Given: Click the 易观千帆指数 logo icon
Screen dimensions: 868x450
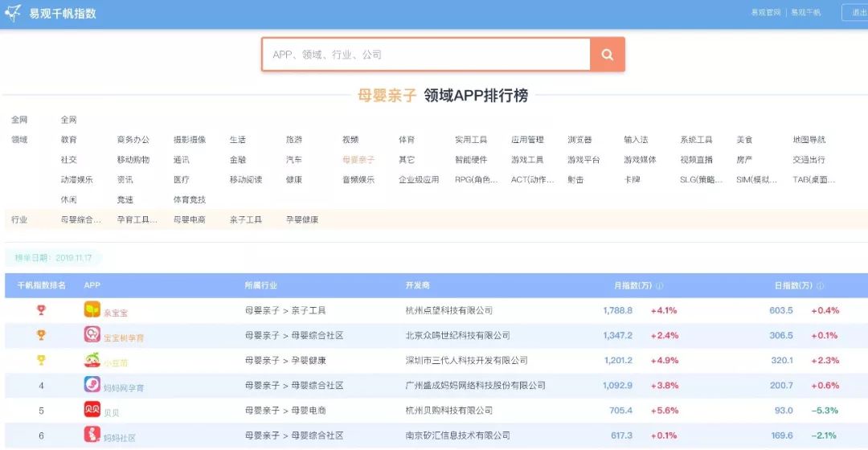Looking at the screenshot, I should click(14, 13).
